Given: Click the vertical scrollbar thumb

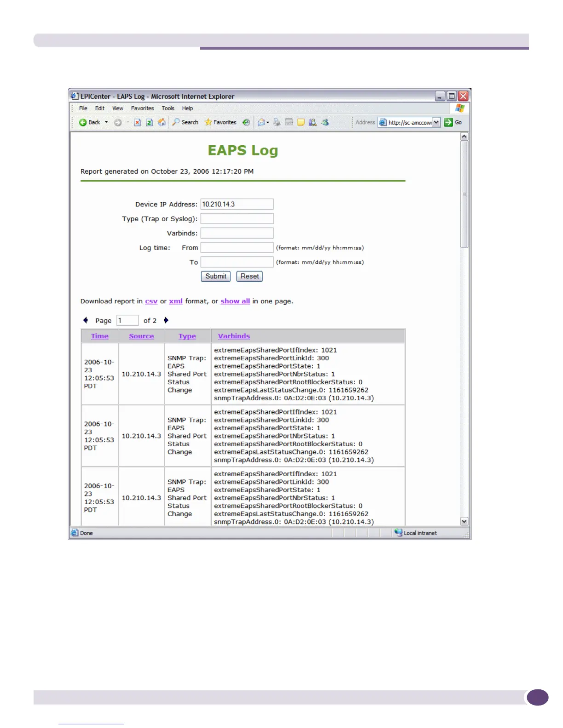Looking at the screenshot, I should pos(464,194).
